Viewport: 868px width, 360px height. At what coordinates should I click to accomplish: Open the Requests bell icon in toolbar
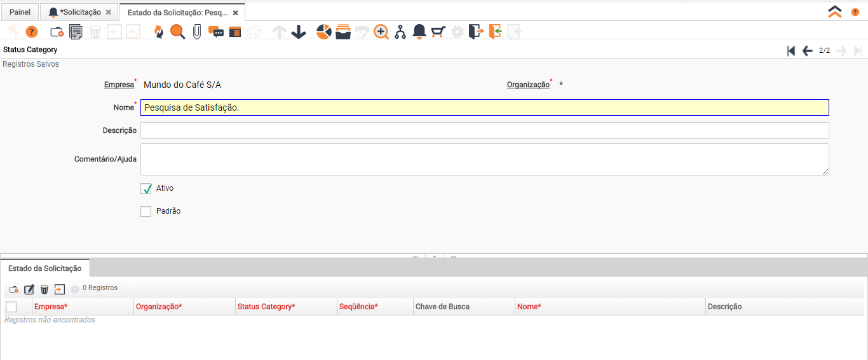click(x=419, y=32)
